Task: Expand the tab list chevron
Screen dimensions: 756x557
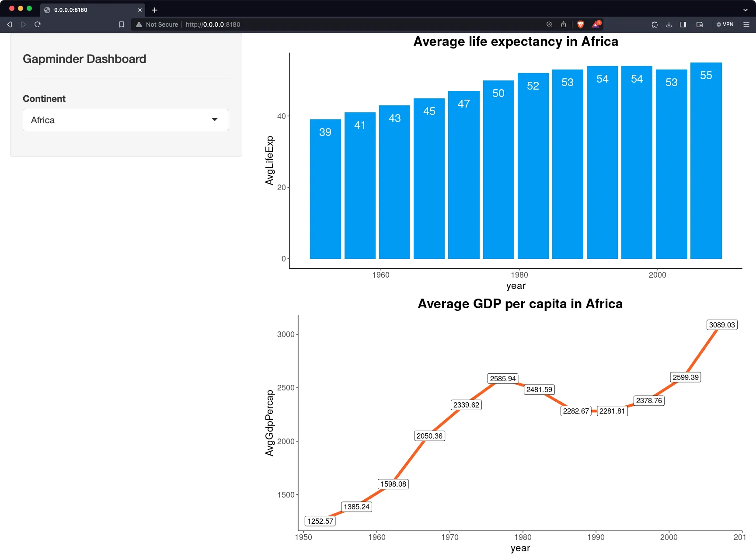Action: tap(745, 10)
